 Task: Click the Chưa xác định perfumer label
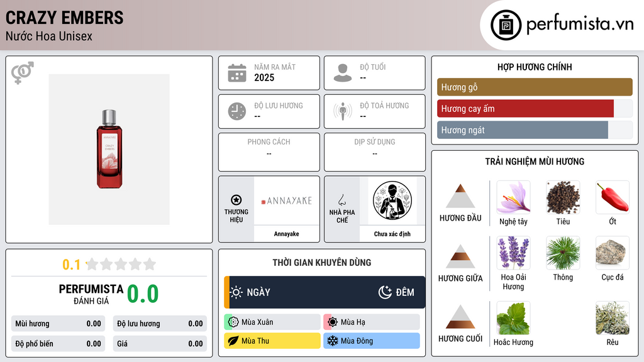pos(392,234)
